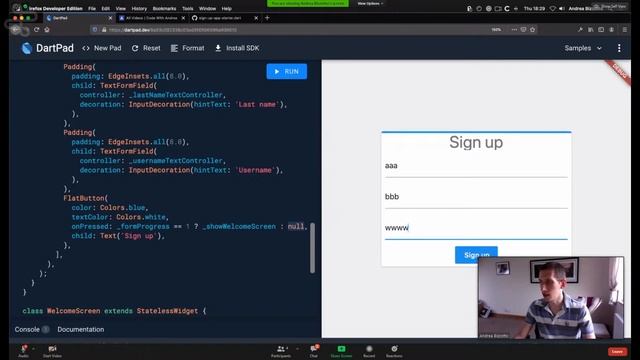
Task: Open the Window menu
Action: coord(207,8)
